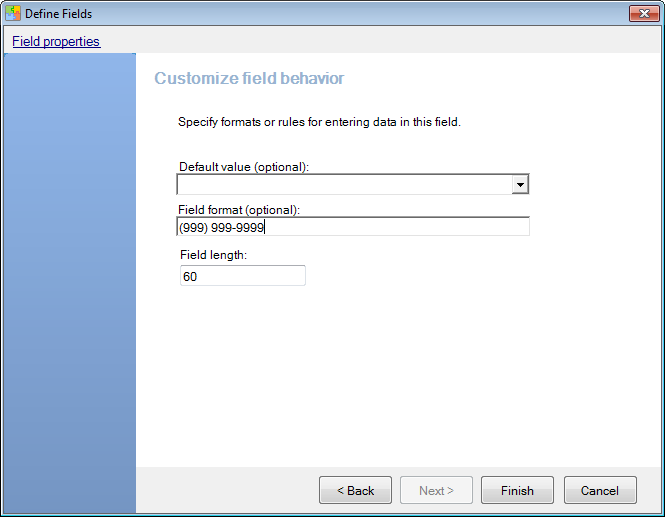Open the Field properties link

coord(56,41)
